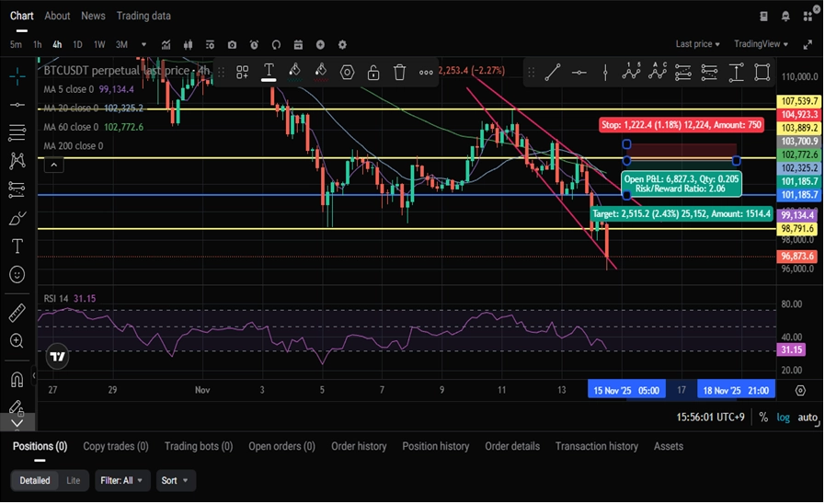Viewport: 825px width, 504px height.
Task: Open chart settings gear in top toolbar
Action: point(342,45)
